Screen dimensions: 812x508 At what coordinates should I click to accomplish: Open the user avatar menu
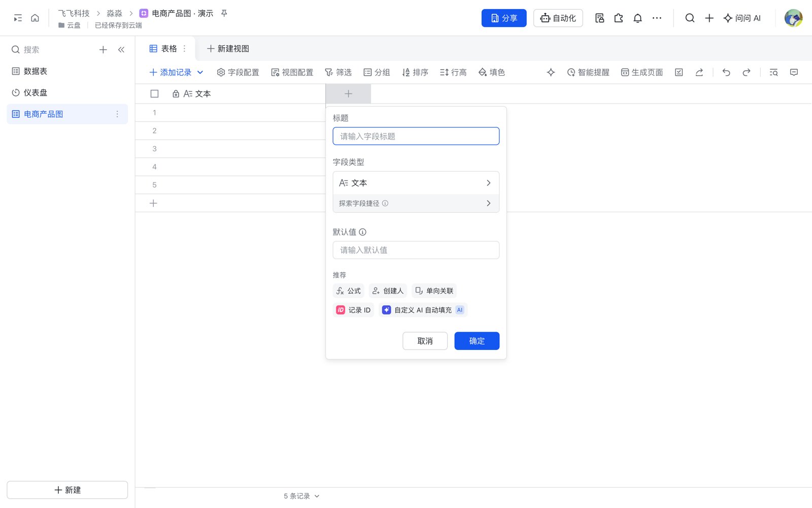click(x=793, y=18)
